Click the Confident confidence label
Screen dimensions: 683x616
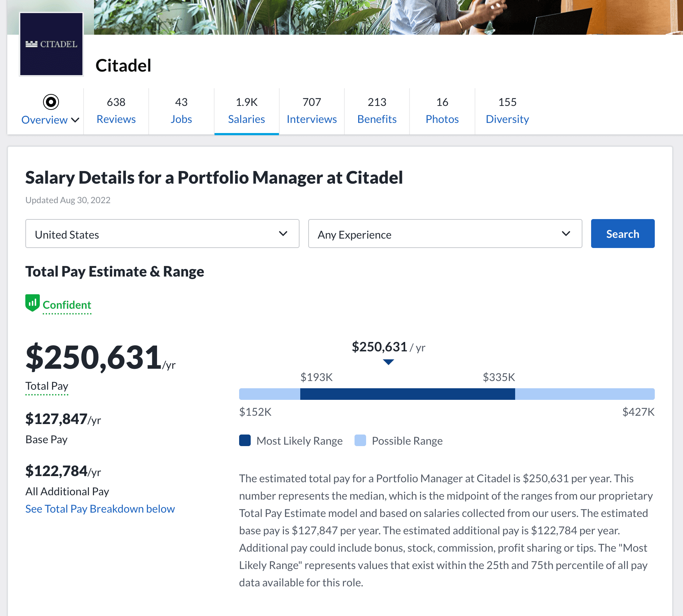point(67,305)
